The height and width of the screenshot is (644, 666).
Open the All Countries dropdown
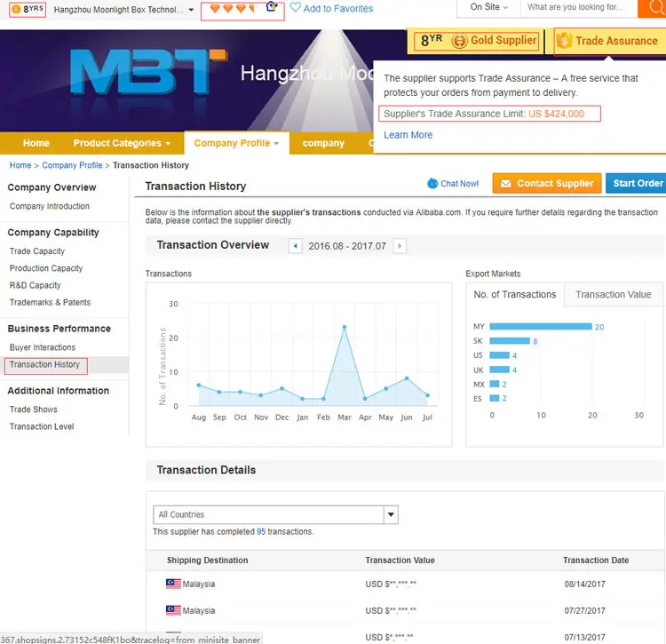pos(391,514)
